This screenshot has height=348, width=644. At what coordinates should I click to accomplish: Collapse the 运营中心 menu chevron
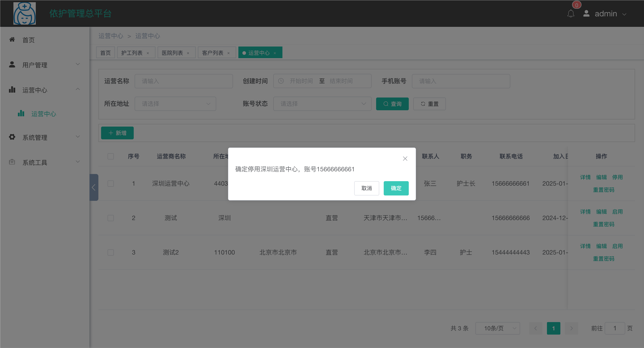point(78,89)
